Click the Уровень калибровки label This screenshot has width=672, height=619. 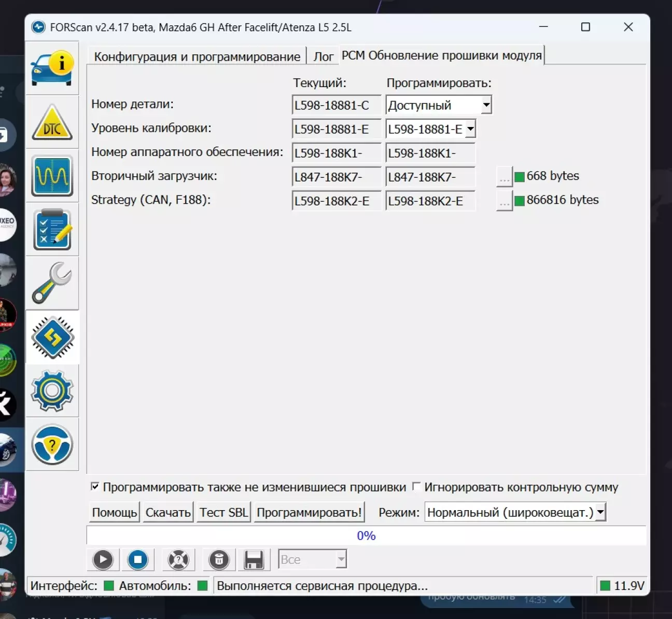click(151, 128)
